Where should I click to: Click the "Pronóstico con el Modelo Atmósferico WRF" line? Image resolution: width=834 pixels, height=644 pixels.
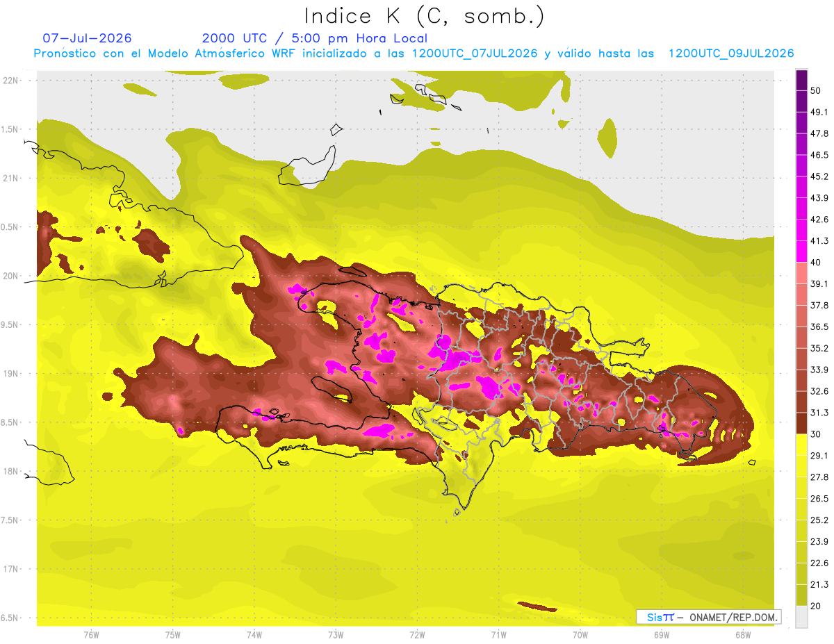coord(414,53)
